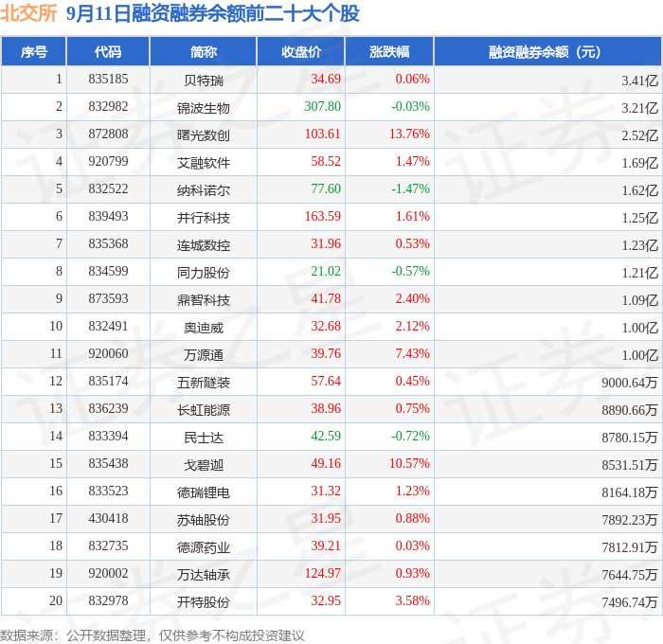The width and height of the screenshot is (663, 644).
Task: Click the change value 2.40%
Action: tap(412, 298)
